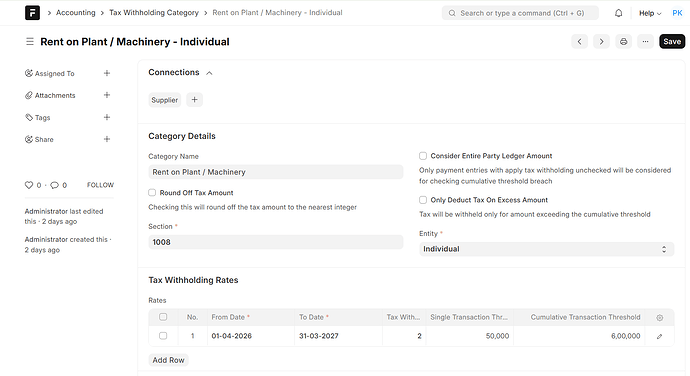Add an attachment with plus icon
This screenshot has height=376, width=690.
pos(106,95)
